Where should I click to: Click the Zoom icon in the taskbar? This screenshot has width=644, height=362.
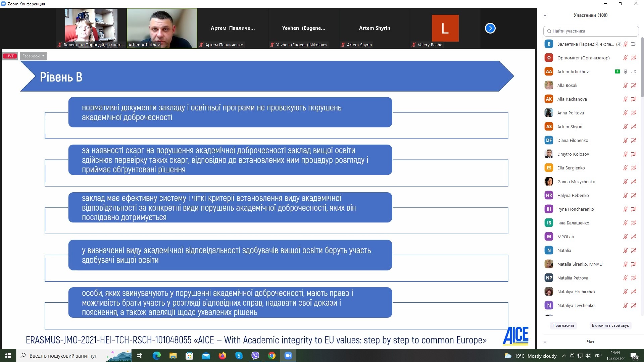(x=288, y=356)
